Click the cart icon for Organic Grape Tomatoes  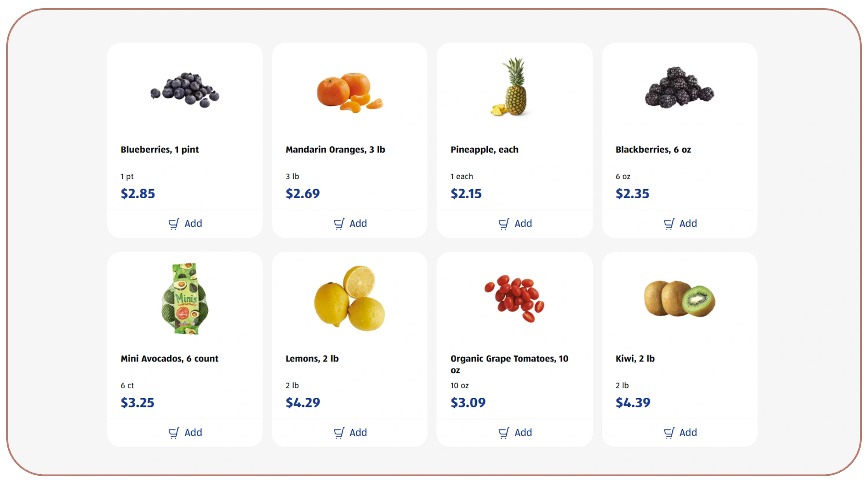click(x=504, y=432)
